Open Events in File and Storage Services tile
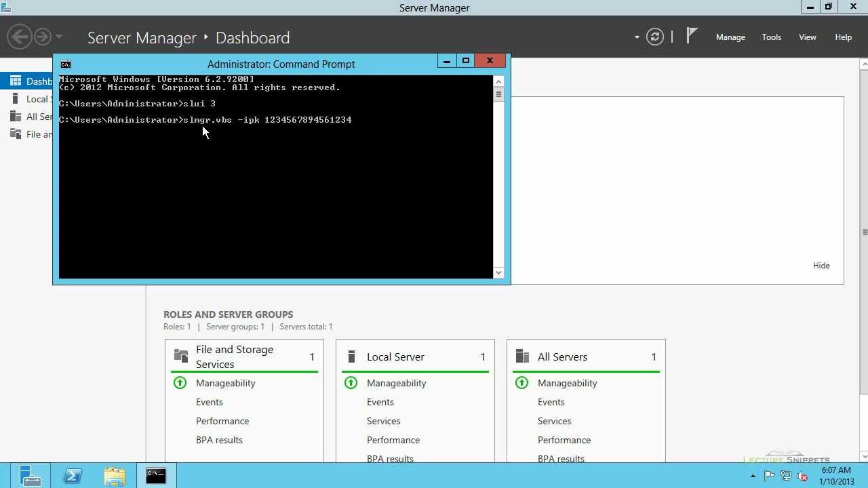Viewport: 868px width, 488px height. [x=210, y=402]
